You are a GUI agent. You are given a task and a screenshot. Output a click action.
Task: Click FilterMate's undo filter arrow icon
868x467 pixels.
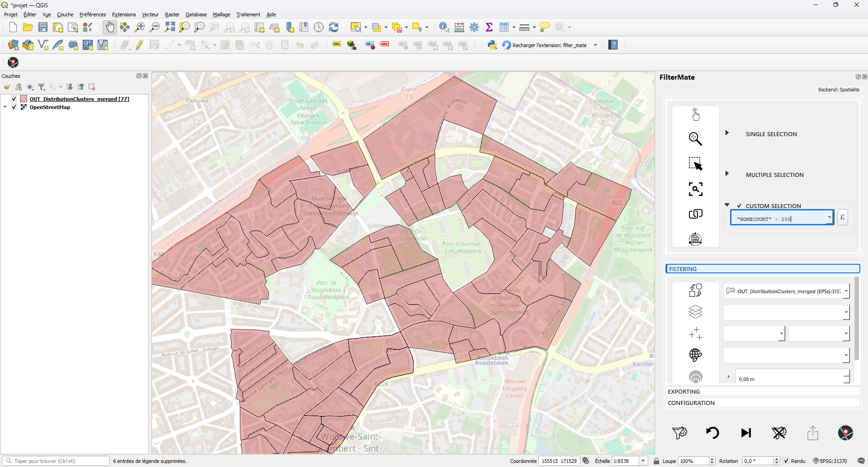[x=712, y=433]
